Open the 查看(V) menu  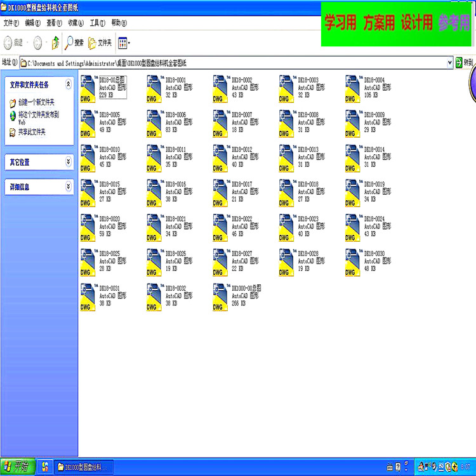point(54,23)
